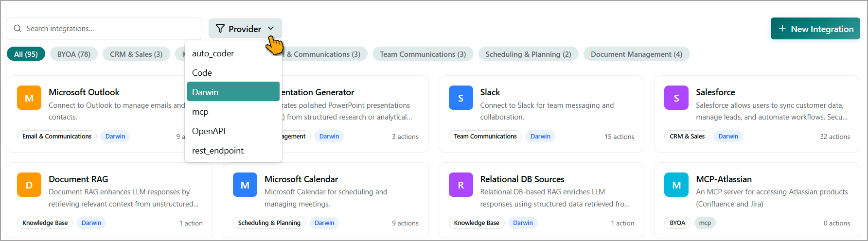The image size is (868, 241).
Task: Click '1 action' on Document RAG card
Action: [191, 224]
